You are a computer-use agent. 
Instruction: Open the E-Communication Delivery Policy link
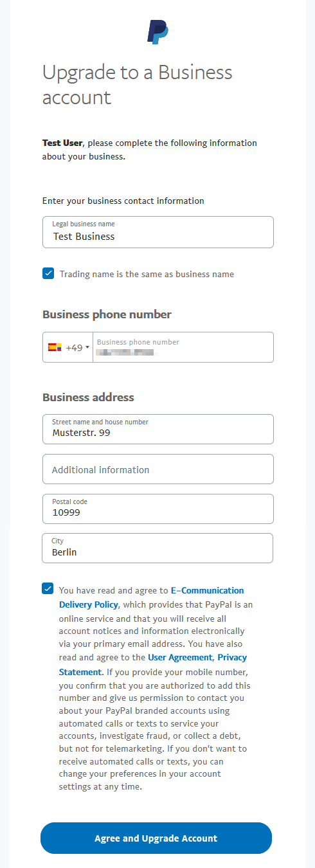click(x=151, y=597)
